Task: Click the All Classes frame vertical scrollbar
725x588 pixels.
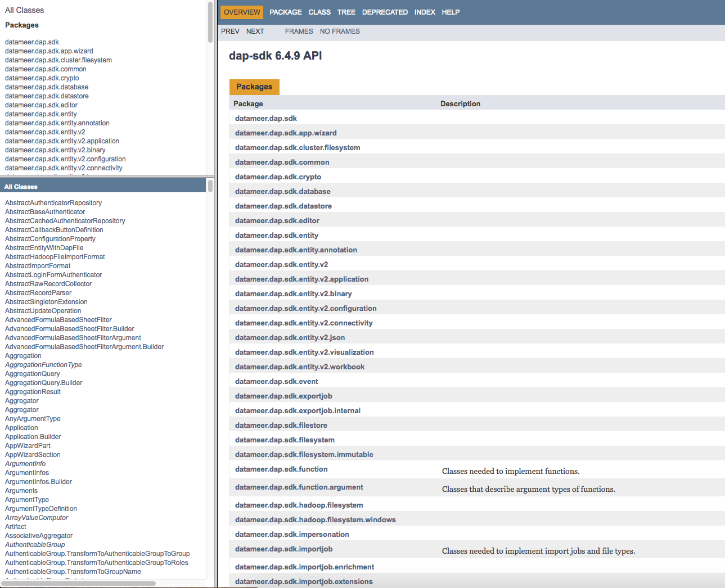Action: 210,186
